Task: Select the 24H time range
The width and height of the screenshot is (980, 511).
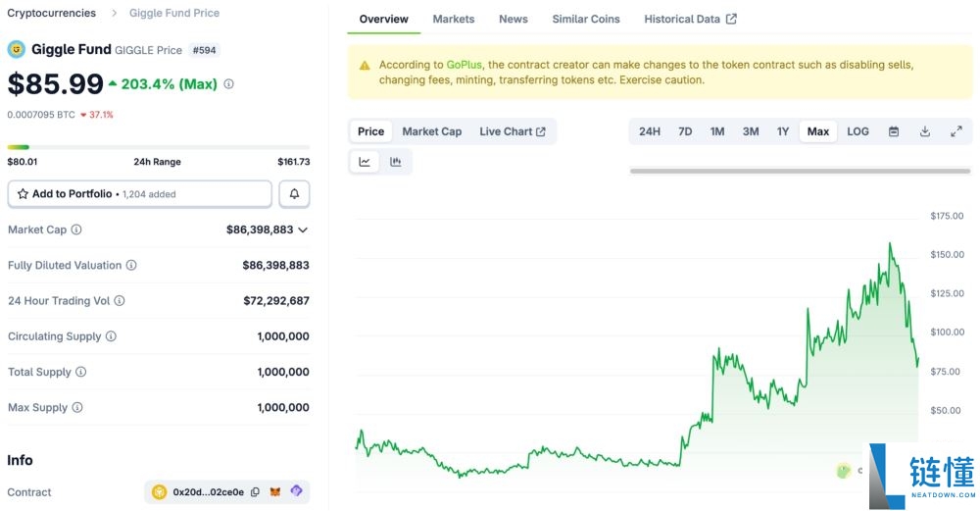Action: coord(650,131)
